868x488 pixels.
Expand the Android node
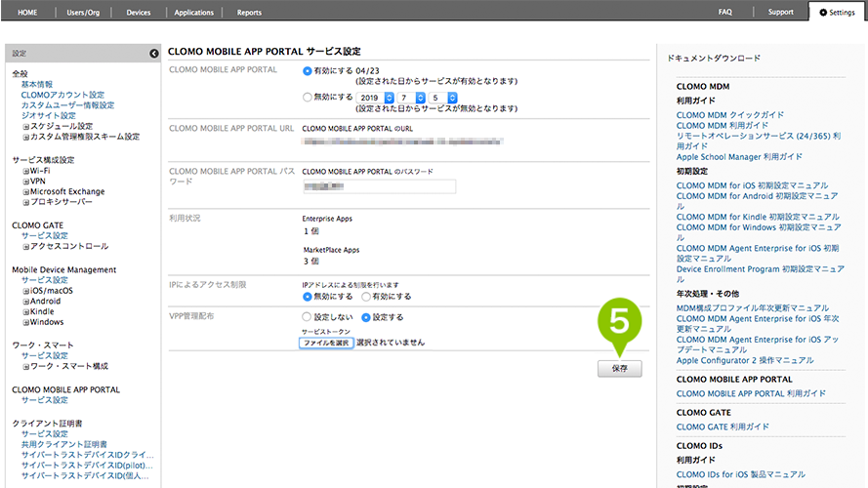pos(25,302)
